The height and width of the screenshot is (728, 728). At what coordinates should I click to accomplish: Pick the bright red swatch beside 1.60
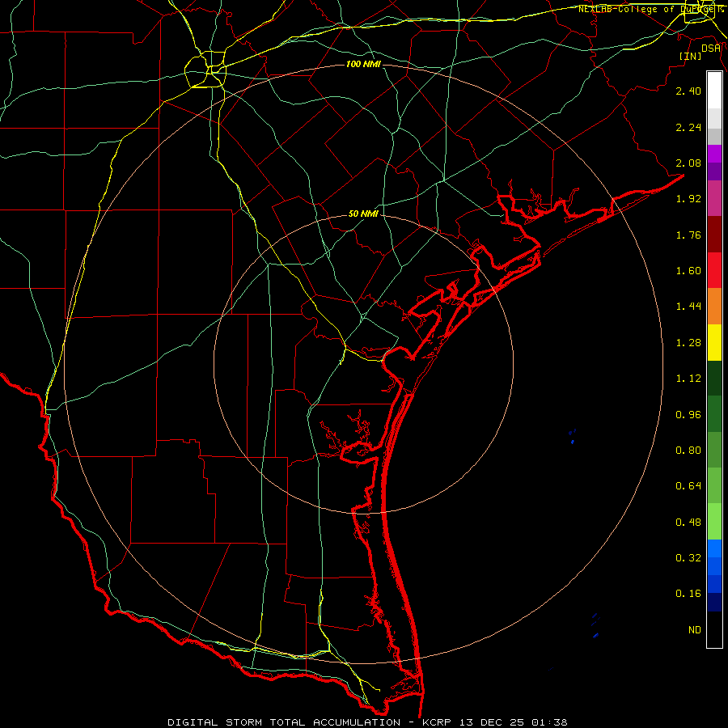click(x=714, y=270)
